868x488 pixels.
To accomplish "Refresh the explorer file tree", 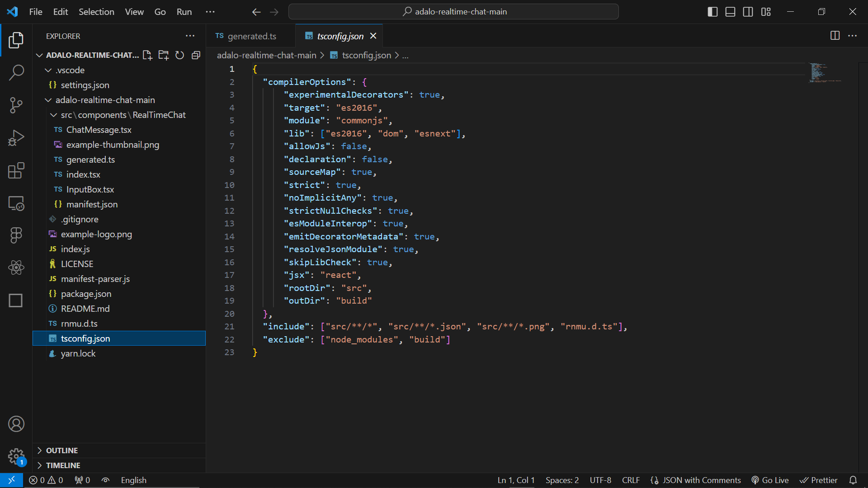I will (x=179, y=55).
